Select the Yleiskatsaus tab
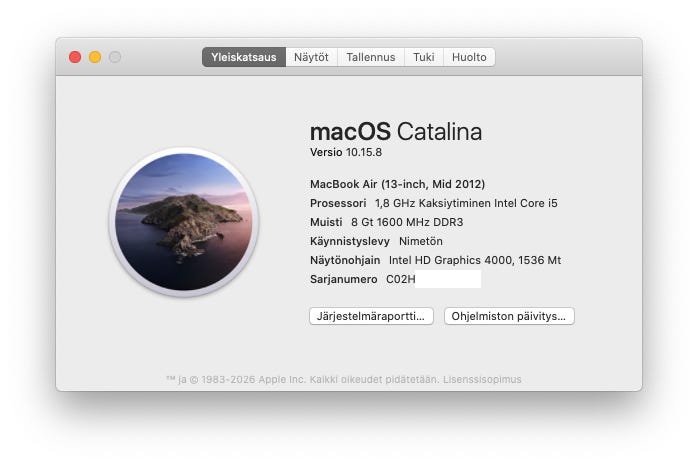The height and width of the screenshot is (465, 698). [x=243, y=57]
